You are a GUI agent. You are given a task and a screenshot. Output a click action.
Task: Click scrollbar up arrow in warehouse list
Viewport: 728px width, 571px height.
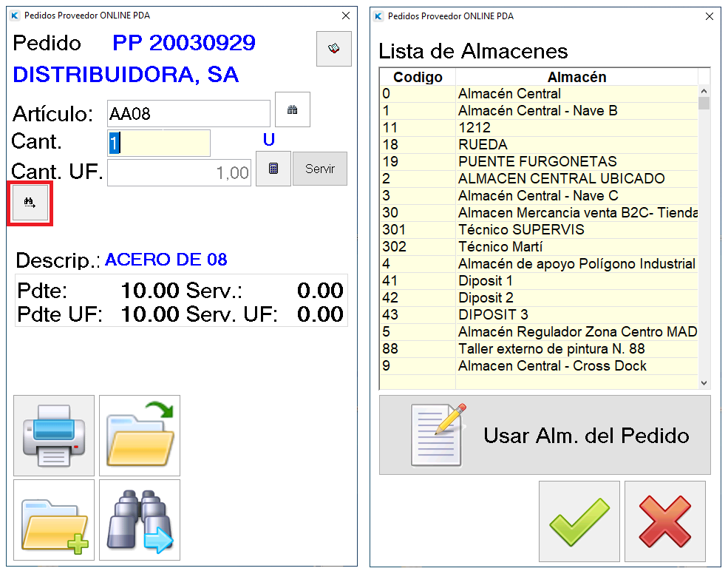coord(704,91)
